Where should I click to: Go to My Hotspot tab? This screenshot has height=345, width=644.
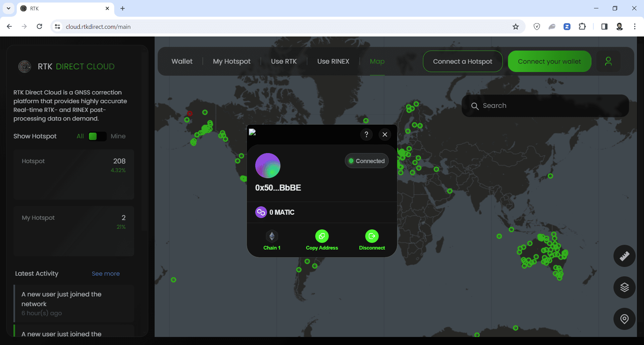(x=232, y=61)
